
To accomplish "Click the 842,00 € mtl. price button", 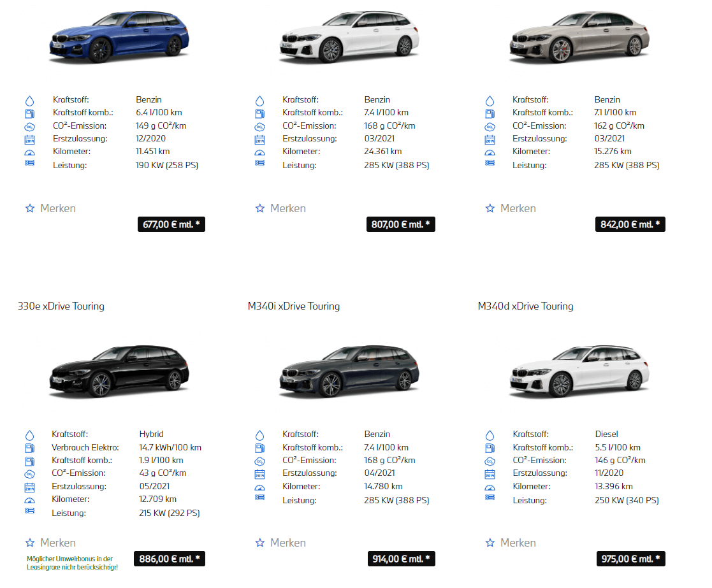I will (630, 224).
